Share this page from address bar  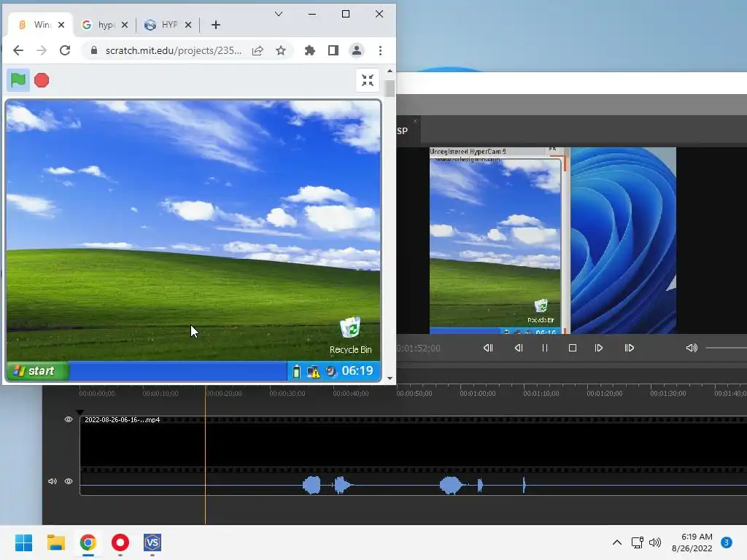pyautogui.click(x=258, y=50)
